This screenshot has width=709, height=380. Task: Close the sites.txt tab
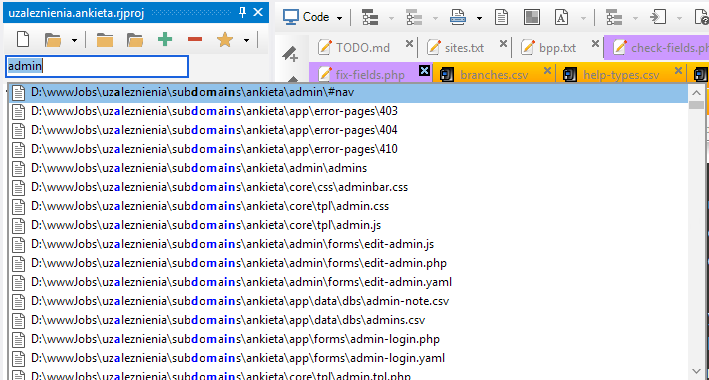(503, 44)
